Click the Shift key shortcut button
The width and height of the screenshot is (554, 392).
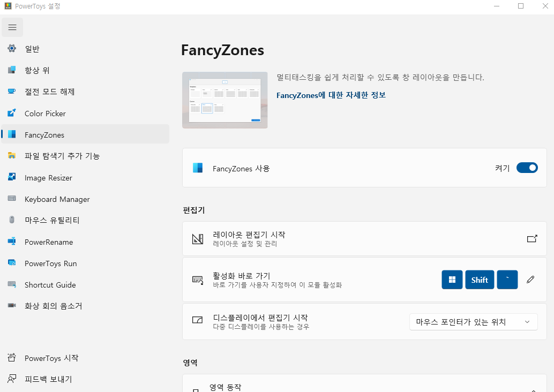(x=480, y=280)
